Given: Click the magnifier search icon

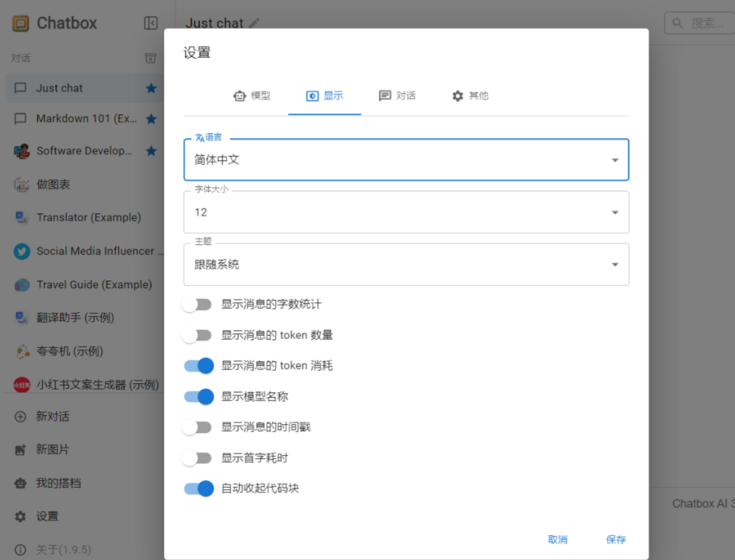Looking at the screenshot, I should click(677, 23).
